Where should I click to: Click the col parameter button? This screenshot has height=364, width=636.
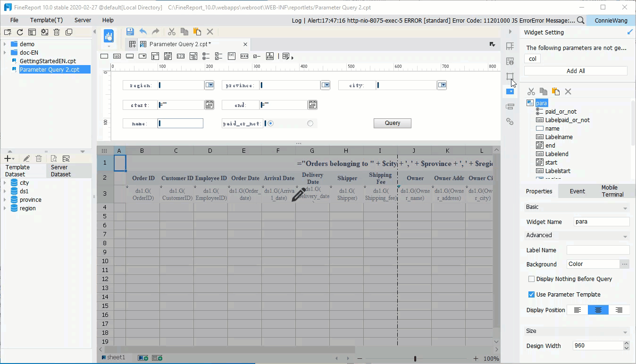(533, 58)
